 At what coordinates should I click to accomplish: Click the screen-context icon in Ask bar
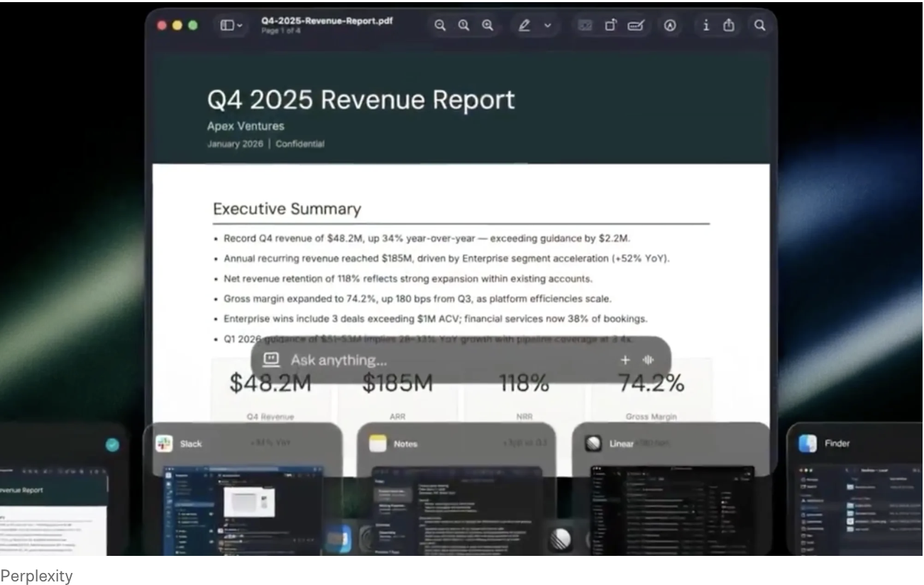[271, 359]
